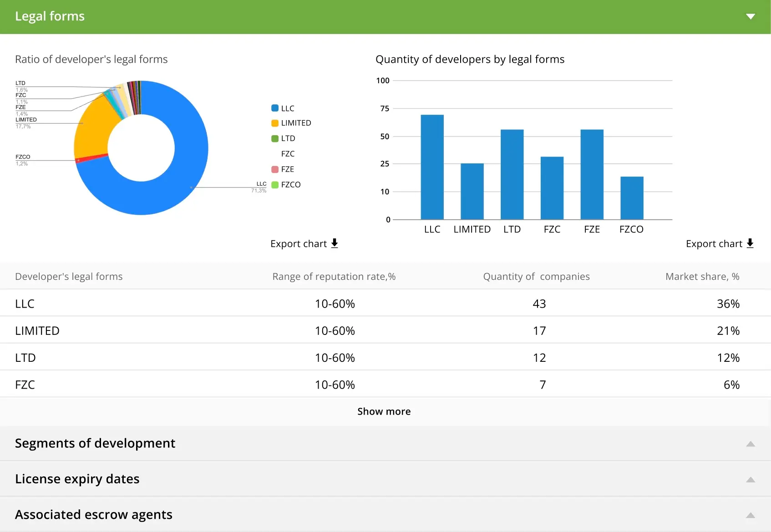Screen dimensions: 771x532
Task: Toggle the FZCO legend swatch
Action: [275, 184]
